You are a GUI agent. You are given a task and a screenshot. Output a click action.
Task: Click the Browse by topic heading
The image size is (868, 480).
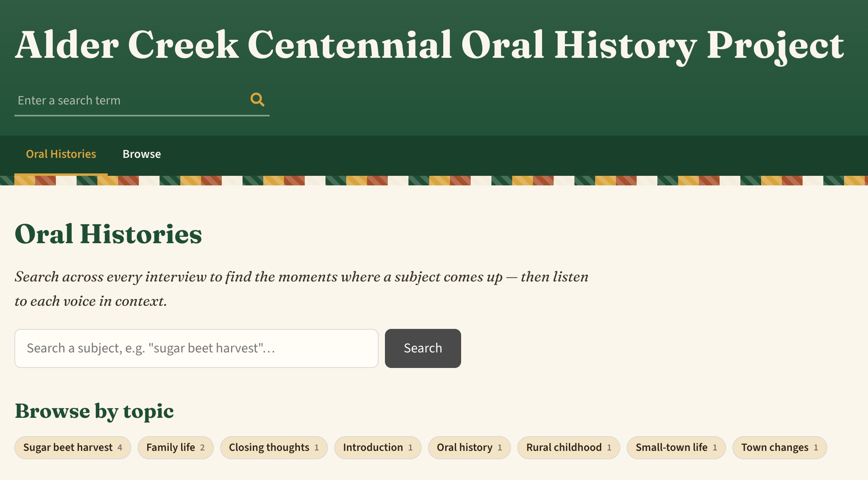(94, 411)
